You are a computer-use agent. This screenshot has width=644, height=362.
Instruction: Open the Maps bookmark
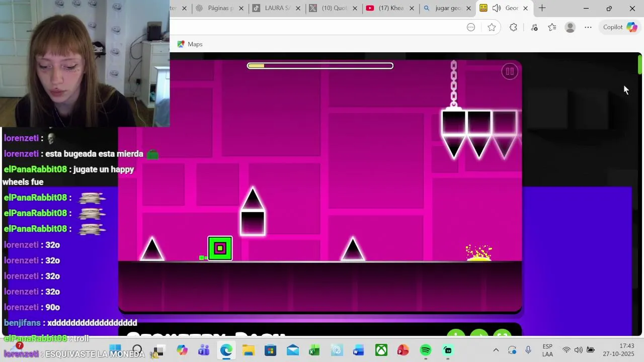click(x=190, y=44)
